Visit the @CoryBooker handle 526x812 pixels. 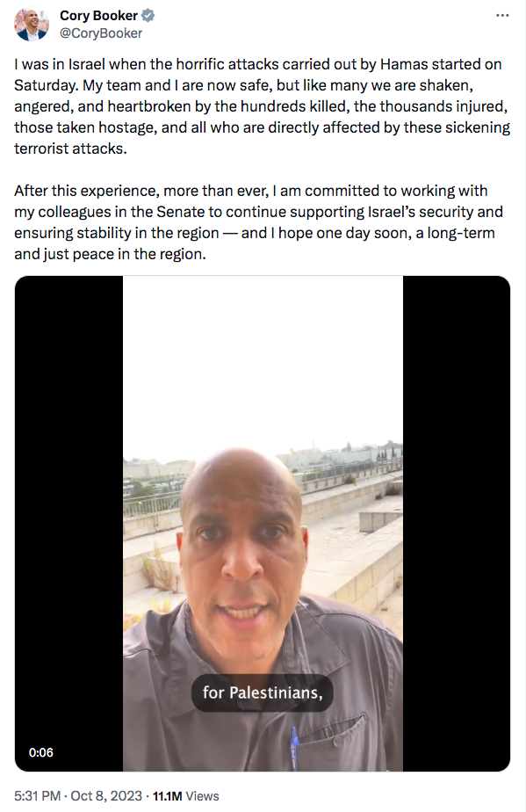tap(101, 33)
